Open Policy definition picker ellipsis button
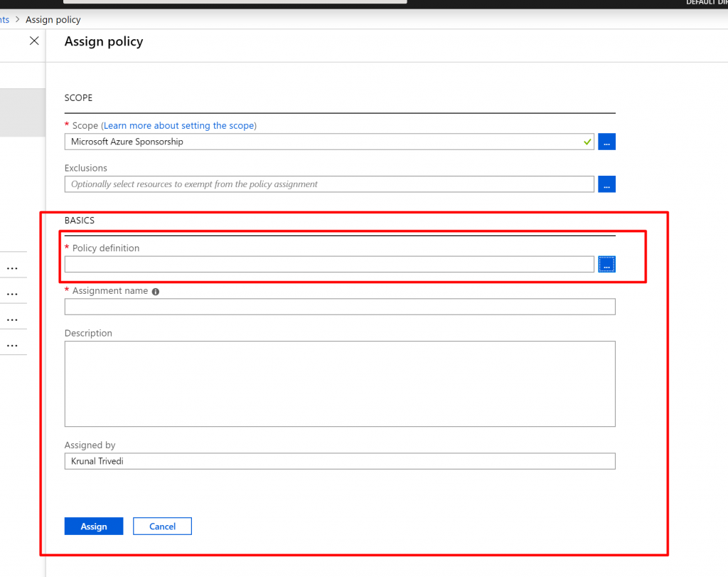Viewport: 728px width, 577px height. tap(606, 264)
